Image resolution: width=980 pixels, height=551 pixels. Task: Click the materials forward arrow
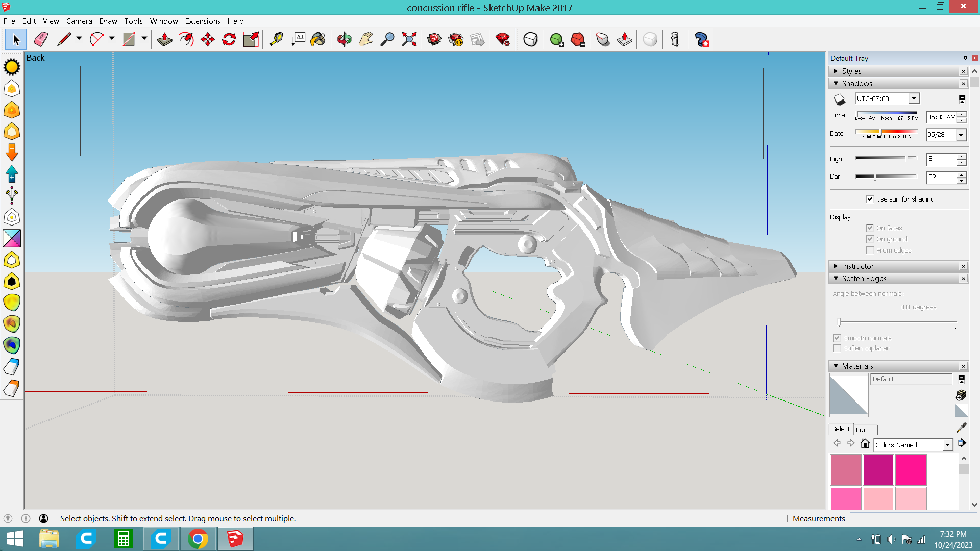pos(850,443)
